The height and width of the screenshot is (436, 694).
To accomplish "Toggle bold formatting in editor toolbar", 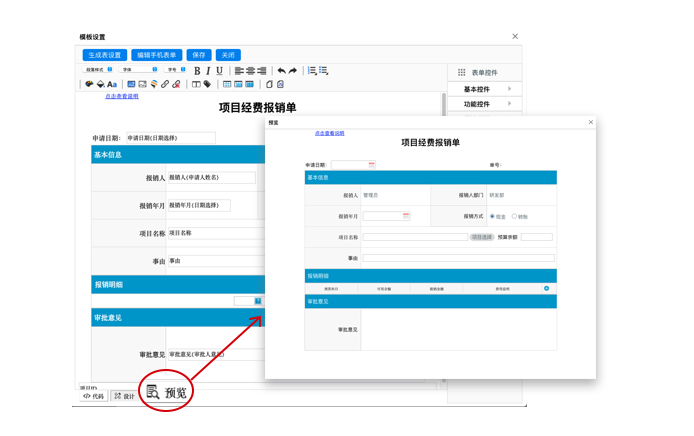I will point(197,71).
